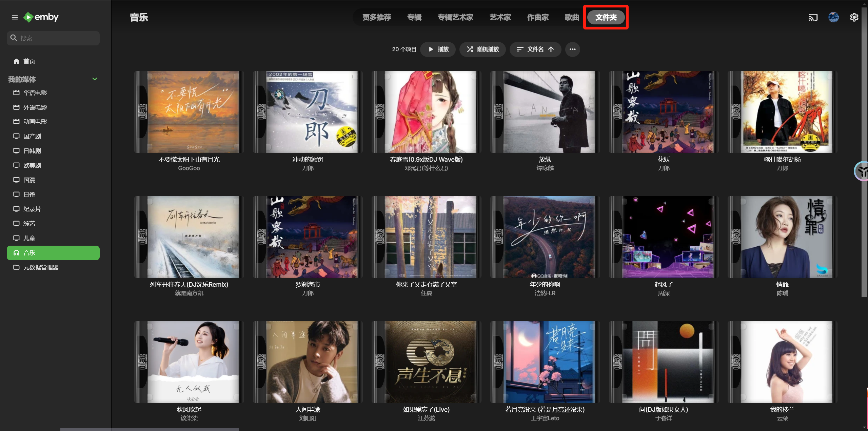Click the shuffle play button
Image resolution: width=868 pixels, height=431 pixels.
coord(482,49)
